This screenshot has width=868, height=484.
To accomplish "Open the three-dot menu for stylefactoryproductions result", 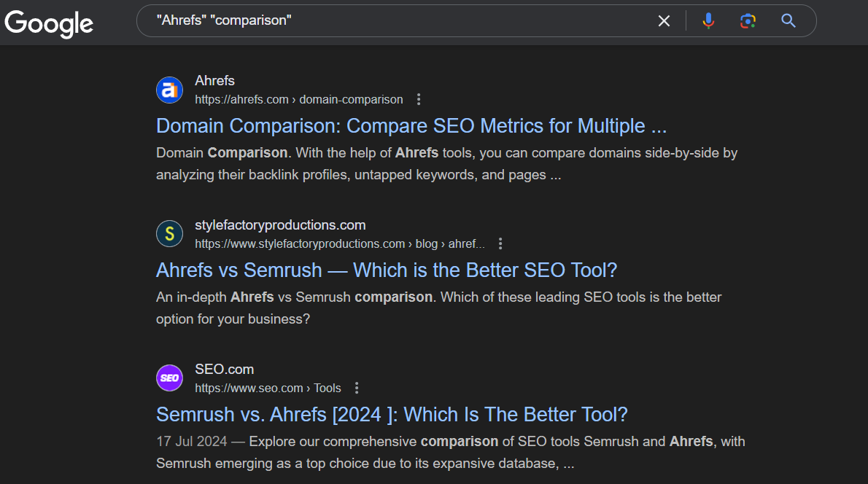I will pyautogui.click(x=500, y=243).
